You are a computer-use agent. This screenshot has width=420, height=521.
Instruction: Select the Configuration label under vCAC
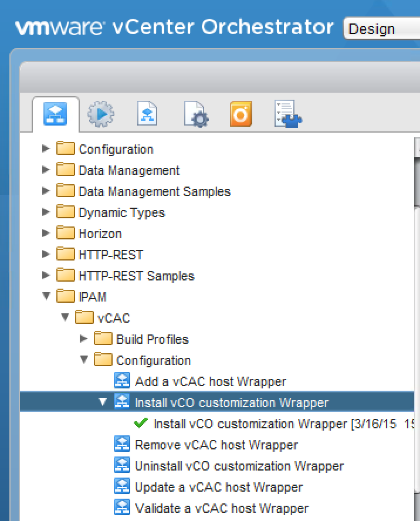pyautogui.click(x=154, y=360)
